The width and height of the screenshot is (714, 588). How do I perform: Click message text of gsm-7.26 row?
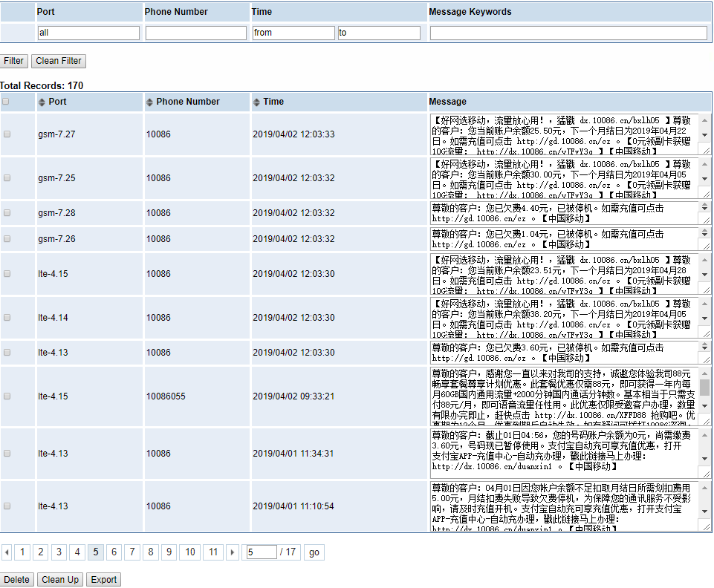pyautogui.click(x=548, y=239)
